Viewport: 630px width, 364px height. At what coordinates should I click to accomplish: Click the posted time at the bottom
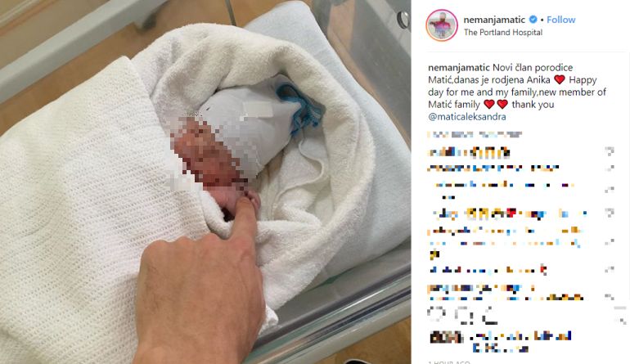[449, 362]
